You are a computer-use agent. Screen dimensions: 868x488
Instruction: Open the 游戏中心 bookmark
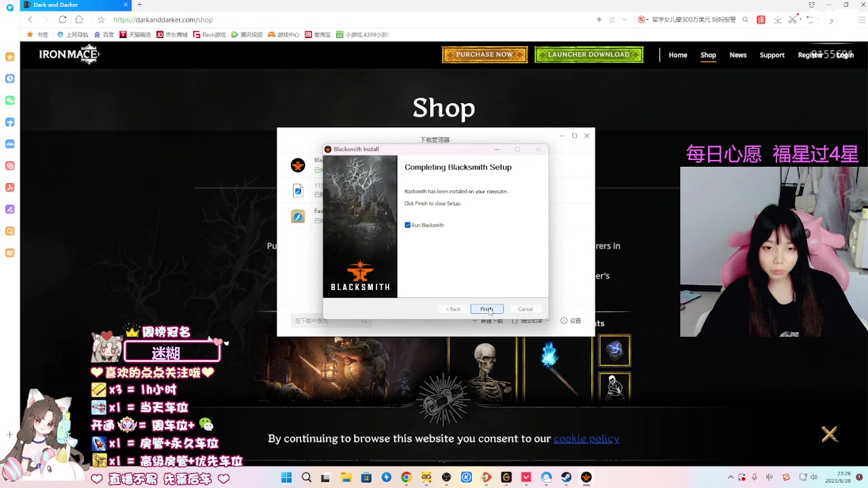click(283, 35)
